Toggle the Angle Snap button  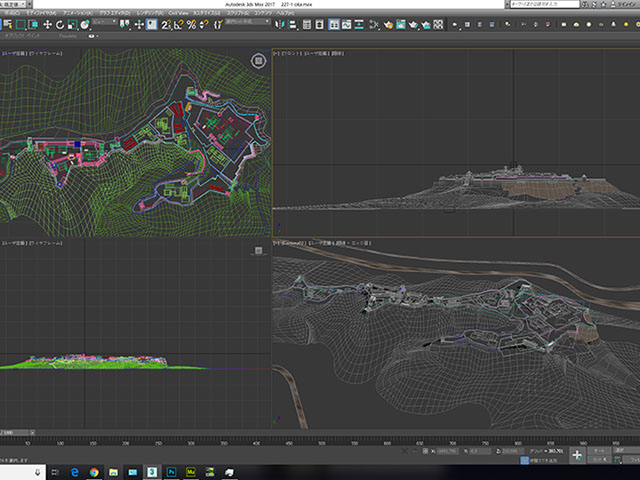[x=178, y=25]
